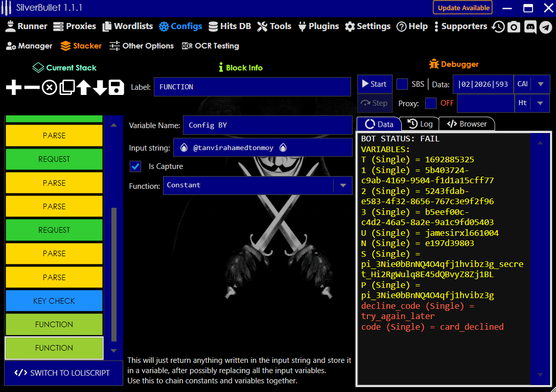
Task: Disable block with the circled X icon
Action: (49, 87)
